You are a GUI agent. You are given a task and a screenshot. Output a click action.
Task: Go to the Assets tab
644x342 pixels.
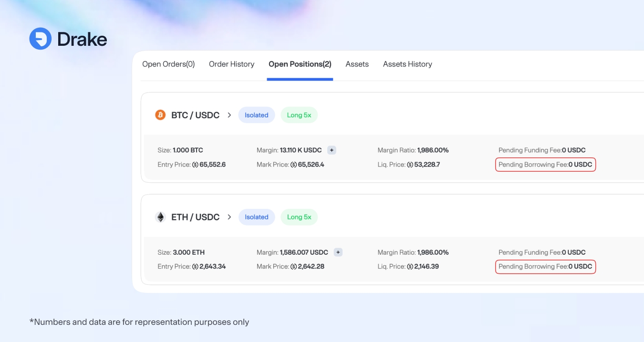click(357, 64)
